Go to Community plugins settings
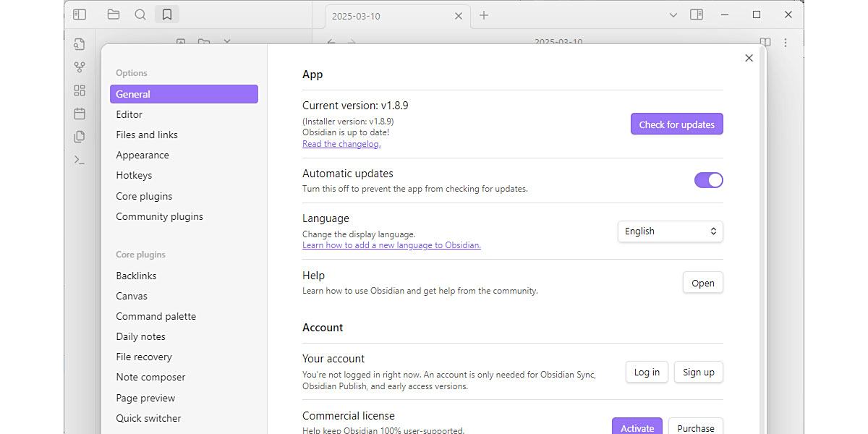Viewport: 868px width, 434px height. pyautogui.click(x=159, y=216)
